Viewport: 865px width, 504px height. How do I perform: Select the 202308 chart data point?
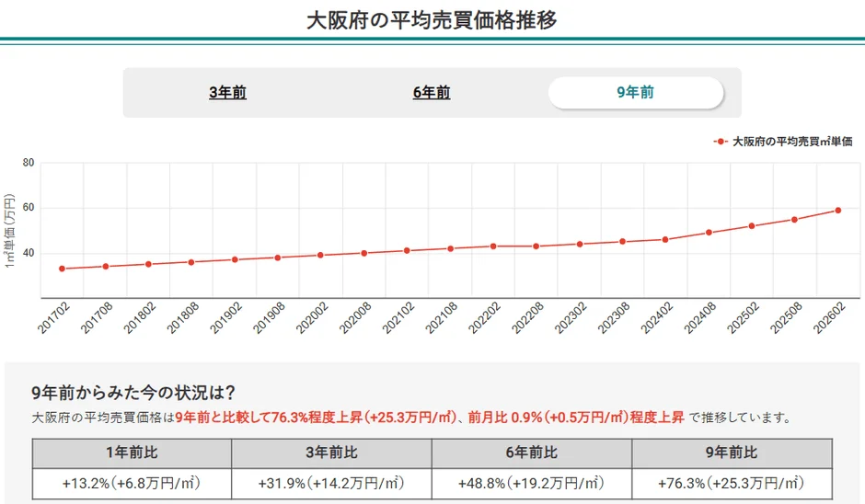(x=622, y=241)
